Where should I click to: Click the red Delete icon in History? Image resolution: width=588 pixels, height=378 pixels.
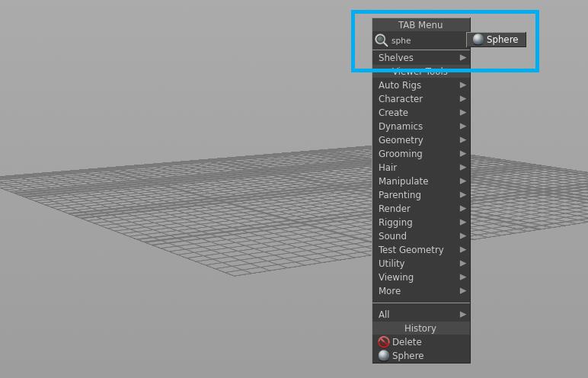click(384, 342)
